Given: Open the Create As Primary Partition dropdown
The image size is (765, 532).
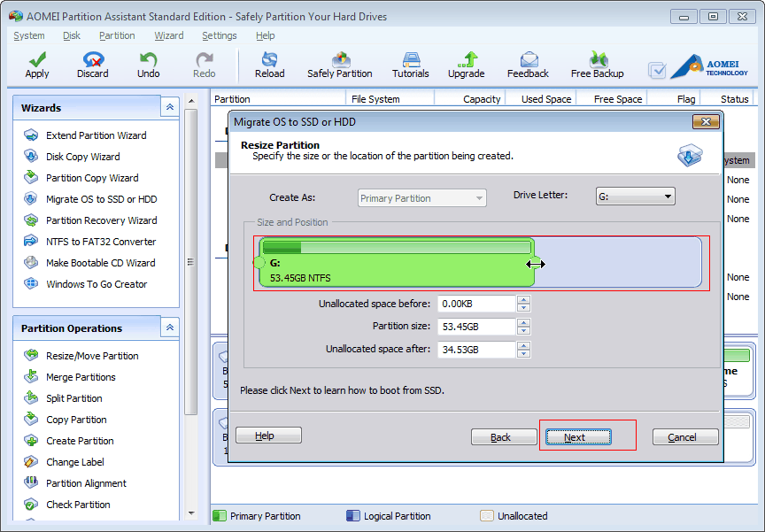Looking at the screenshot, I should [x=422, y=198].
